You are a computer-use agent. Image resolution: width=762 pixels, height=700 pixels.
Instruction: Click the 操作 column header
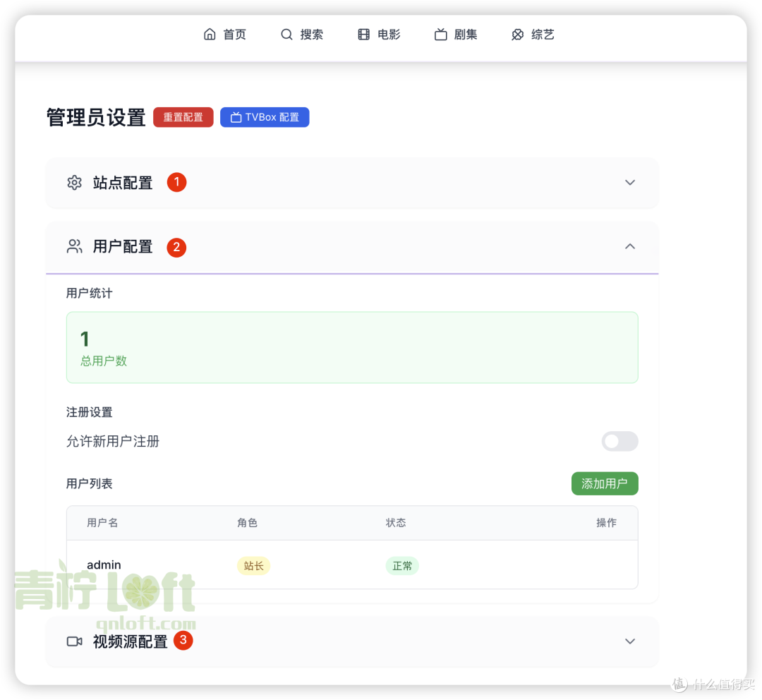point(606,523)
